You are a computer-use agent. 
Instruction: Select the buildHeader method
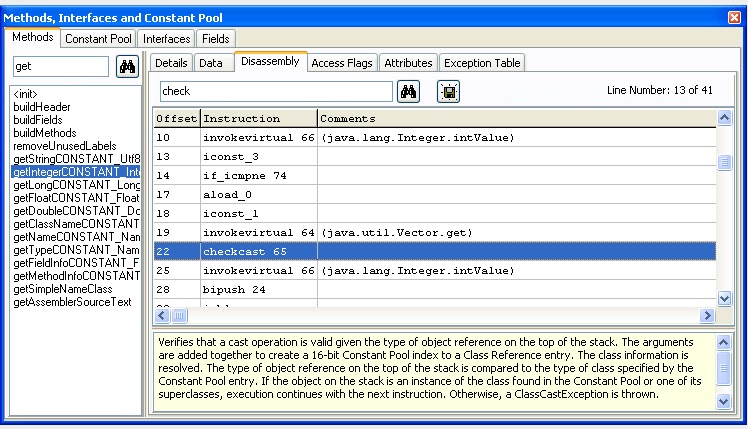click(76, 107)
